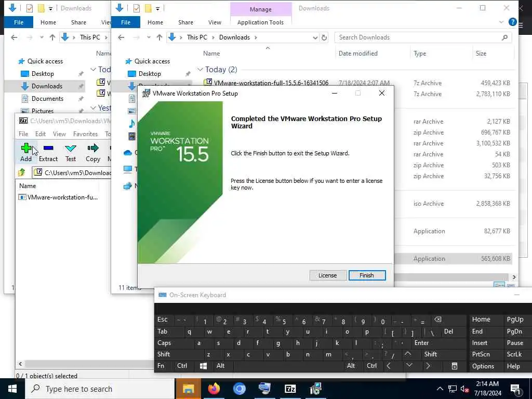Open the Share tab in front Explorer window
The width and height of the screenshot is (532, 399).
[x=185, y=22]
